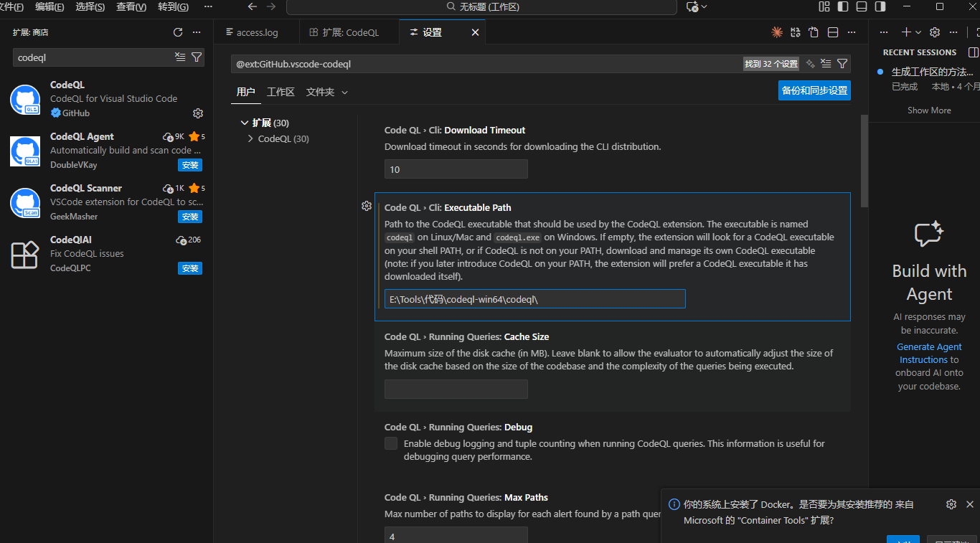Open the 文件夹 folder dropdown in settings
980x543 pixels.
tap(327, 92)
